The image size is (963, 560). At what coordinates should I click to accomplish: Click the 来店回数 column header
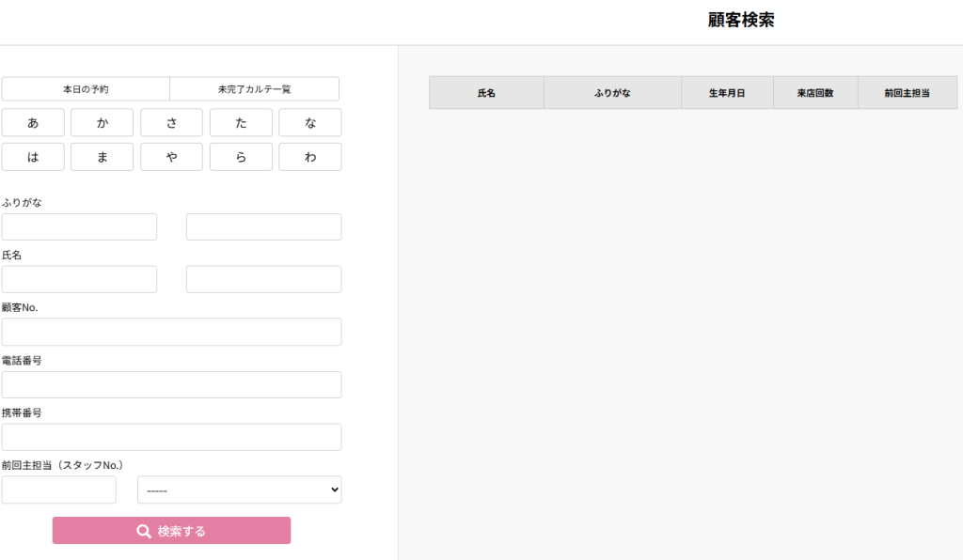click(x=814, y=93)
